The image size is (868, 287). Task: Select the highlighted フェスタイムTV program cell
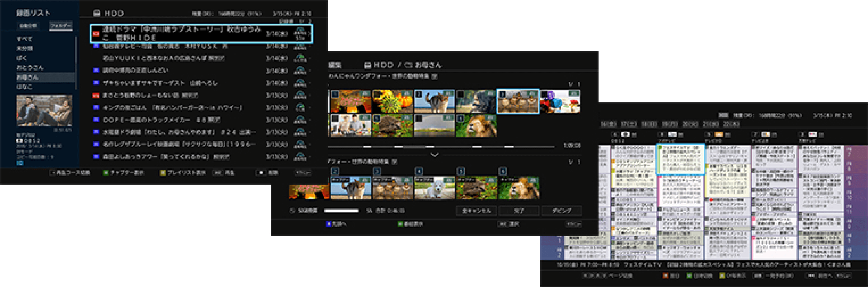tap(680, 159)
